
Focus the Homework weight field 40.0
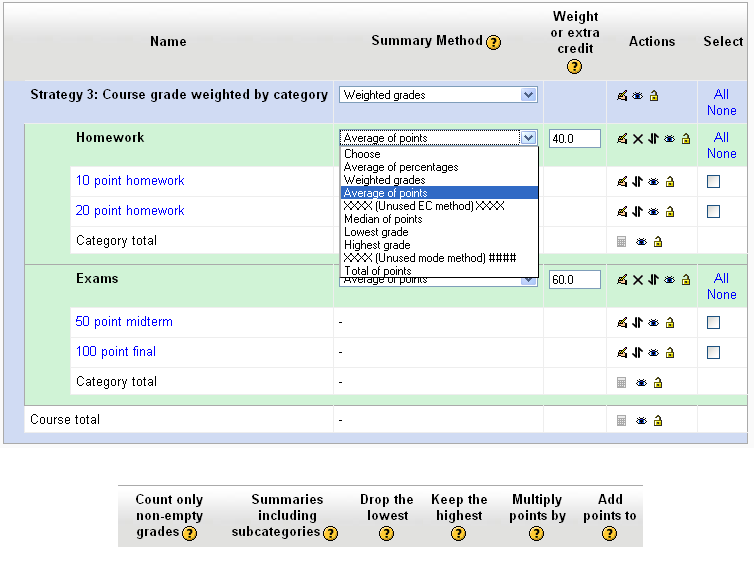(575, 138)
